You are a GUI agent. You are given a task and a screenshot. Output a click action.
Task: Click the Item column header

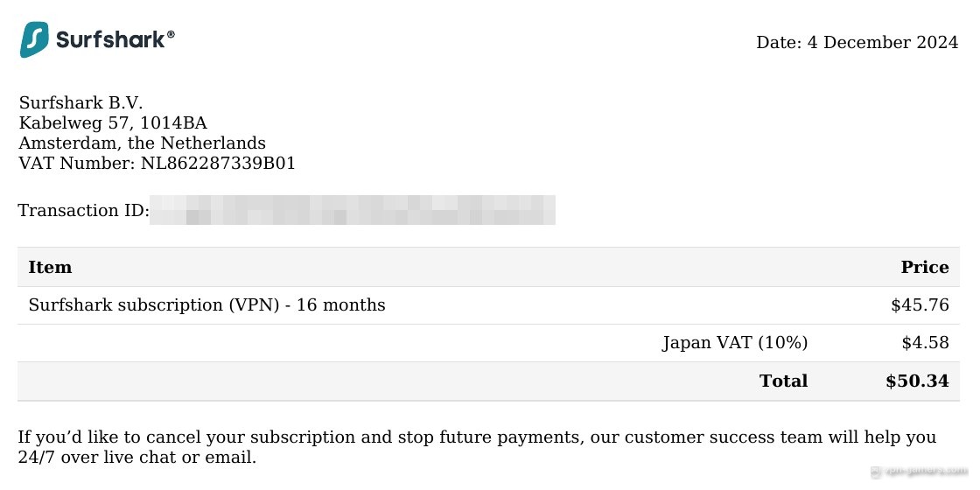[50, 268]
